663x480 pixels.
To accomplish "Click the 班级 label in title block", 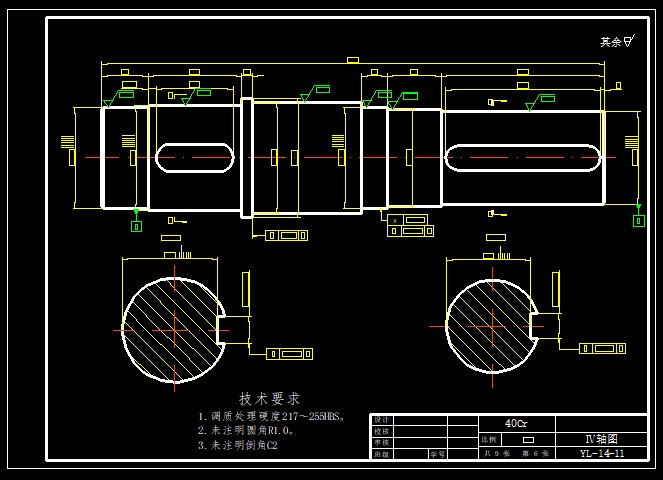I will pos(381,454).
